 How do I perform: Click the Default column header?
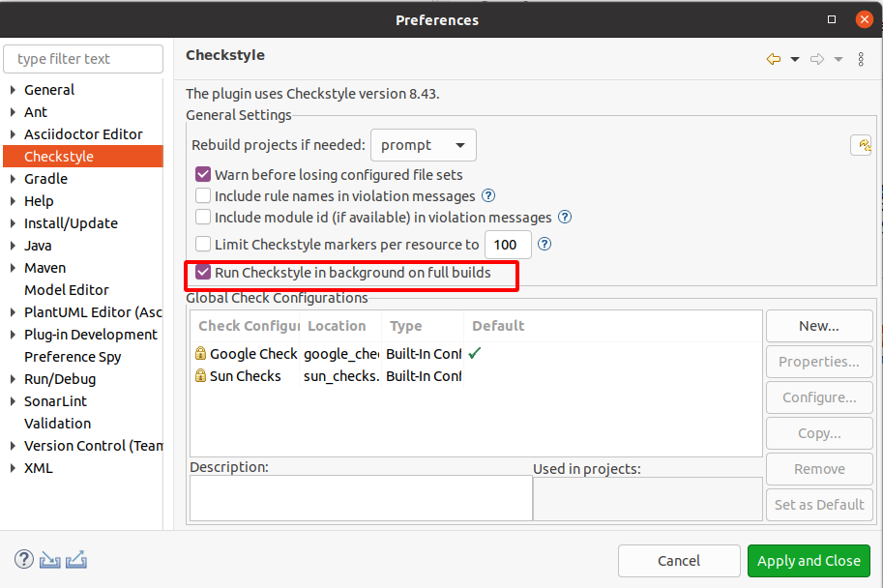(x=613, y=326)
